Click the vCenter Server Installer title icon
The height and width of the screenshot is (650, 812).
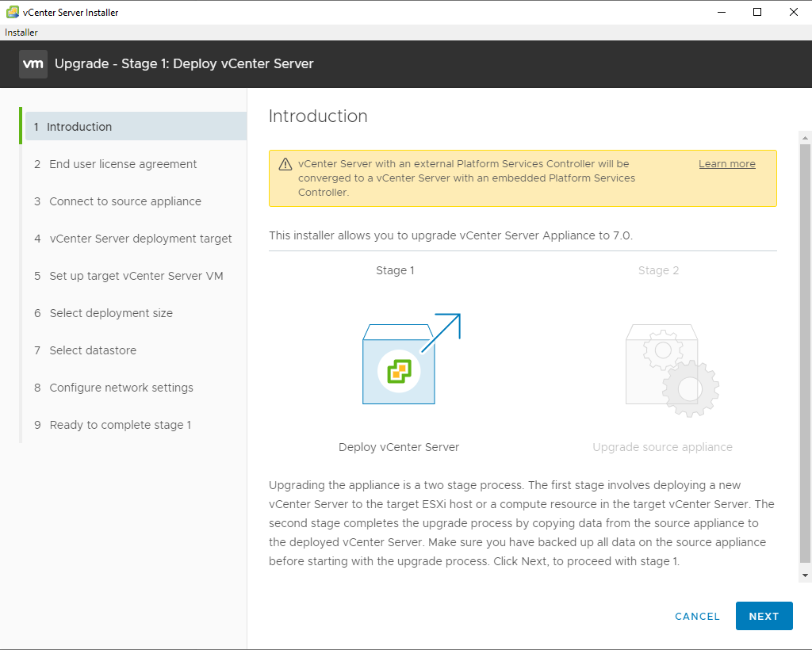click(x=13, y=12)
